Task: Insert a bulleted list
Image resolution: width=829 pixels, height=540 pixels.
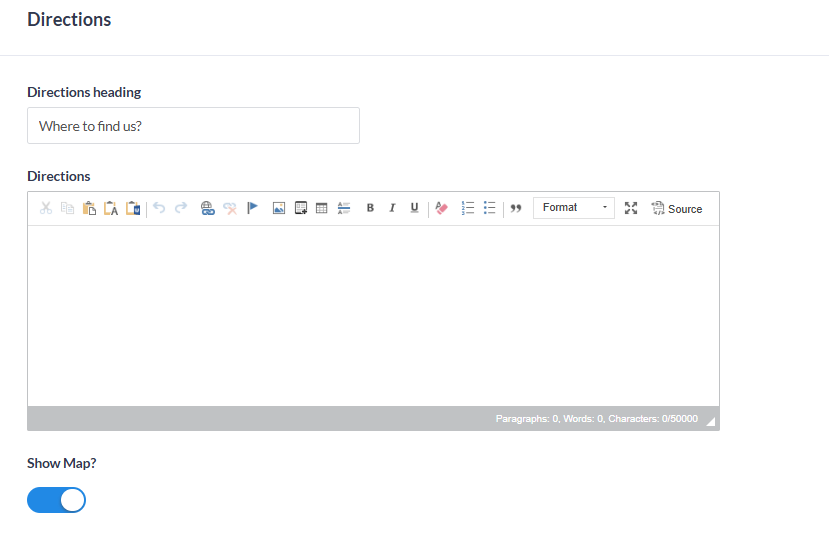Action: click(x=489, y=208)
